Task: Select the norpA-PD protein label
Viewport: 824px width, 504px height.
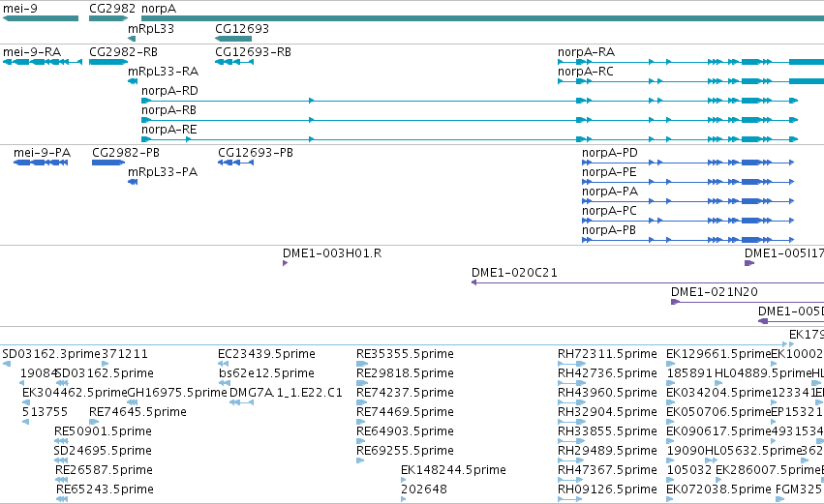Action: [610, 153]
